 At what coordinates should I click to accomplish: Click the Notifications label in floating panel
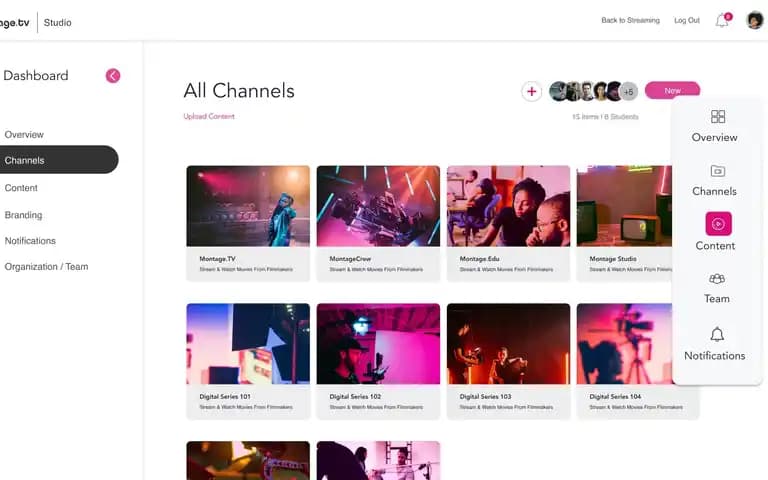pos(715,356)
